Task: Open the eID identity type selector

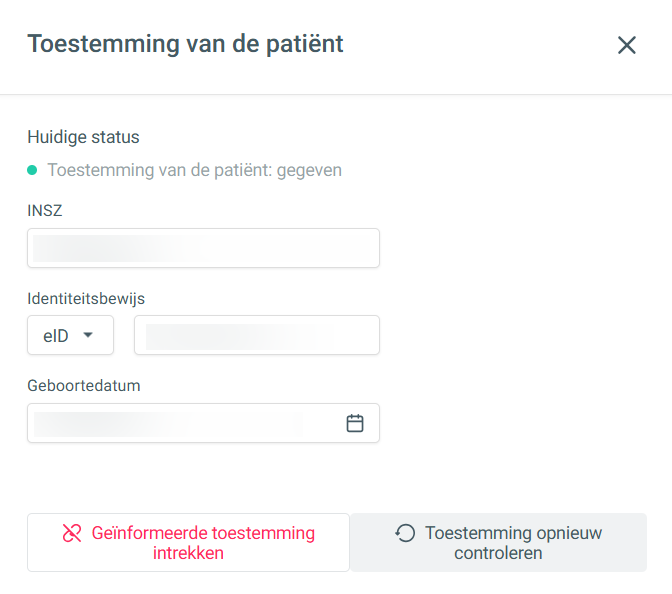Action: 70,335
